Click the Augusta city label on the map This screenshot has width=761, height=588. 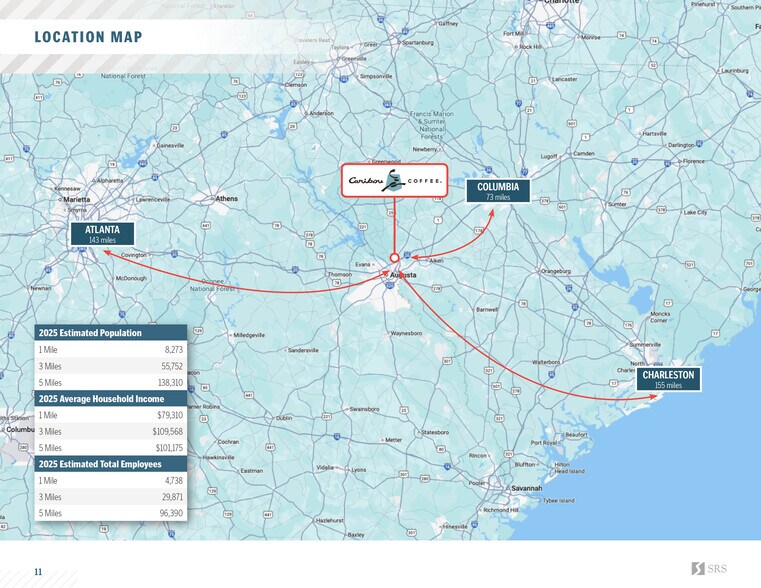(403, 274)
